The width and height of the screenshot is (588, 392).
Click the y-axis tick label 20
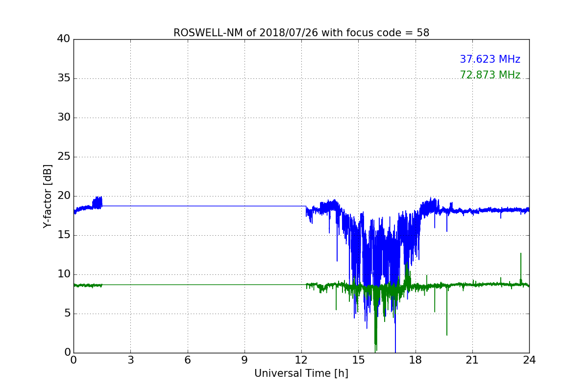[x=63, y=196]
